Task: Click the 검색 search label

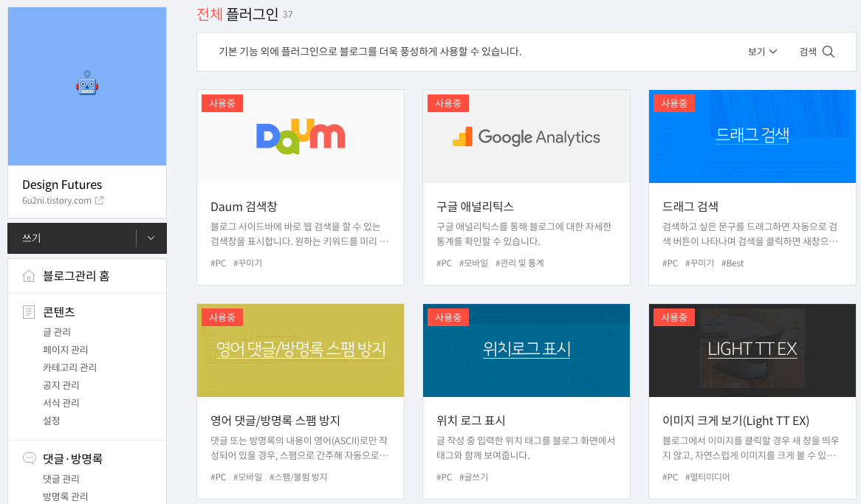Action: click(808, 52)
